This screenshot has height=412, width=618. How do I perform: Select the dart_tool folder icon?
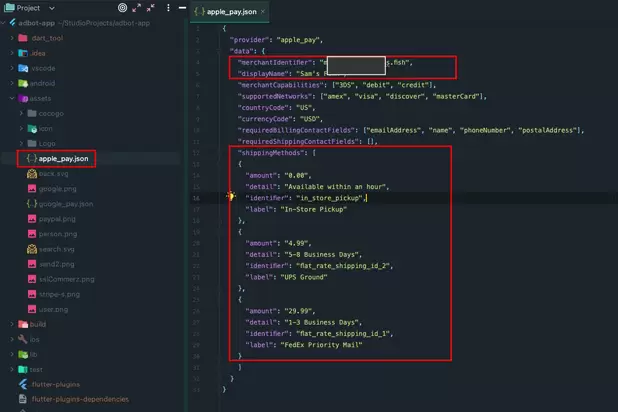tap(23, 38)
